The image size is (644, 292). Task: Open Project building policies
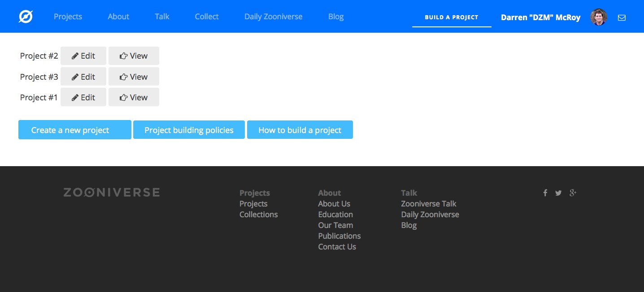coord(189,130)
